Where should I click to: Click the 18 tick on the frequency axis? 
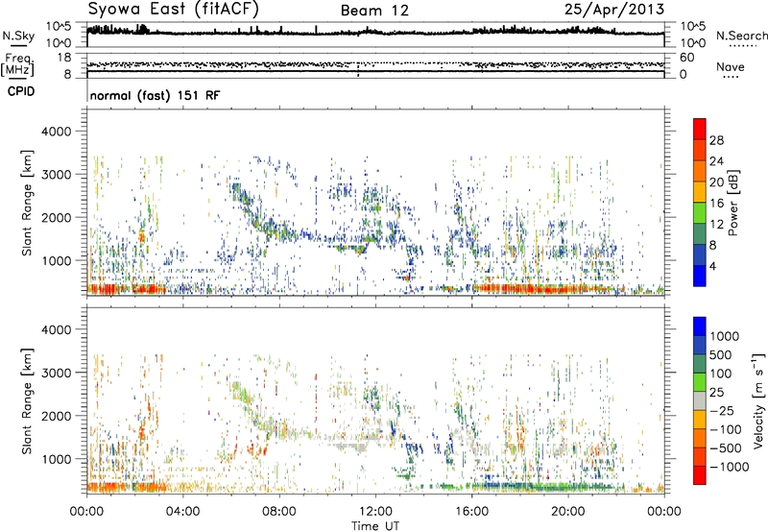[x=63, y=58]
